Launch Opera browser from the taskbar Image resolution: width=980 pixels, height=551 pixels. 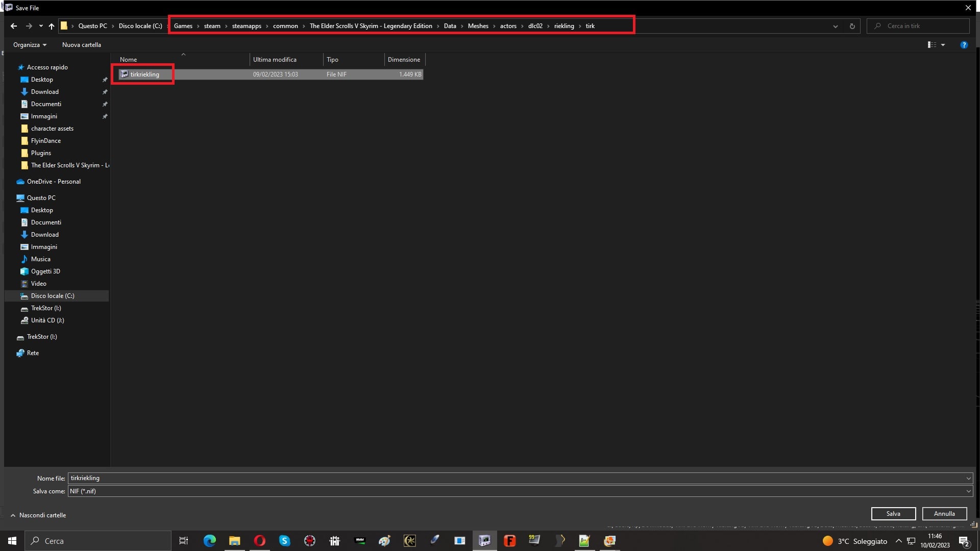259,541
